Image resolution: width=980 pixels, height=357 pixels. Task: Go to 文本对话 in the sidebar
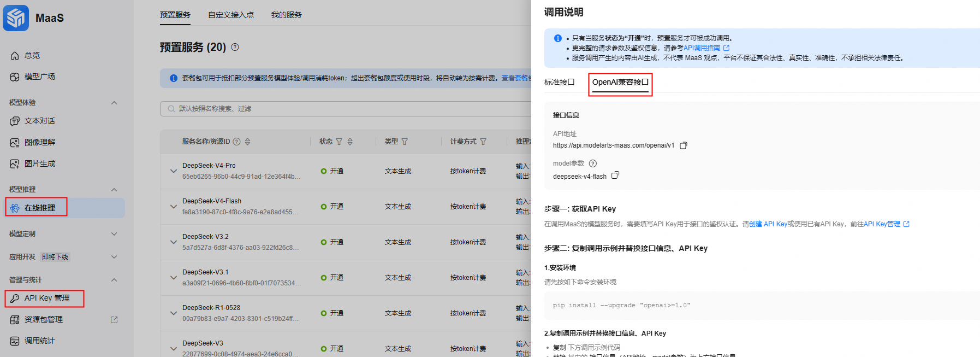40,121
